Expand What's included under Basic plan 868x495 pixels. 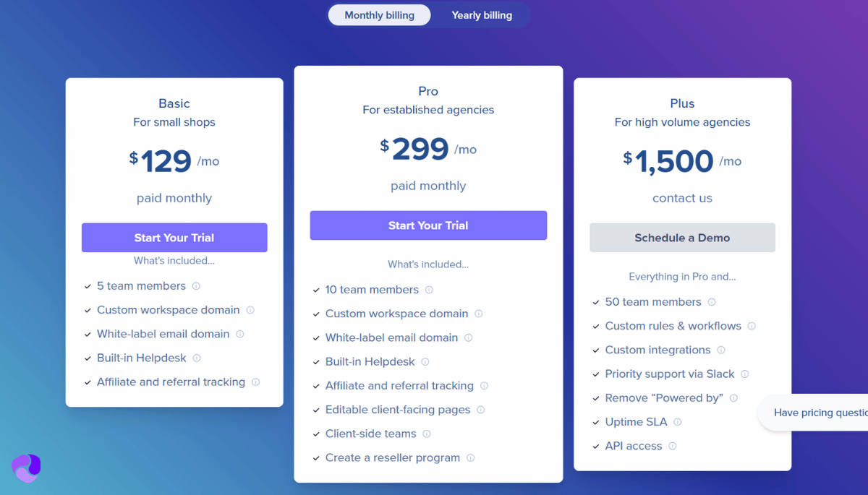[x=174, y=260]
